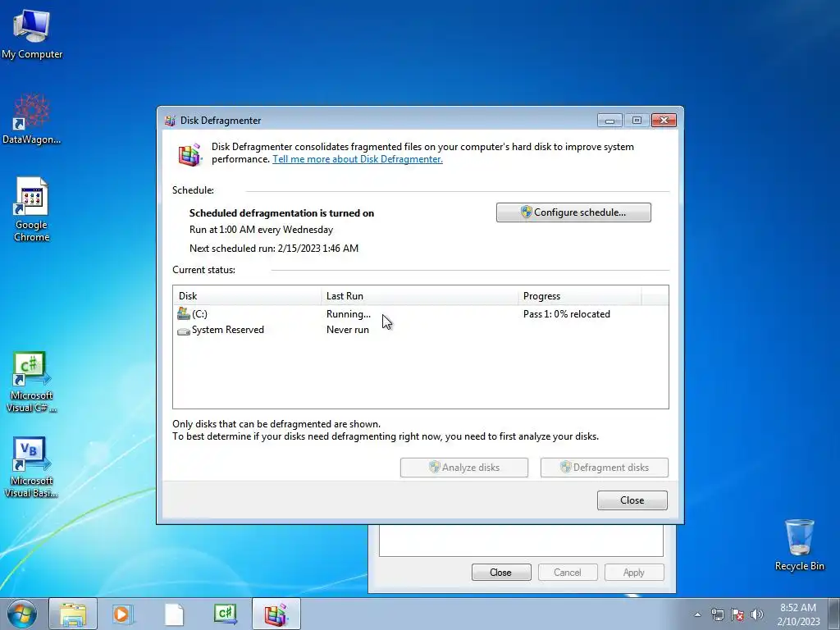840x630 pixels.
Task: Click 'Pass 1: 0% relocated' progress text
Action: (x=567, y=314)
